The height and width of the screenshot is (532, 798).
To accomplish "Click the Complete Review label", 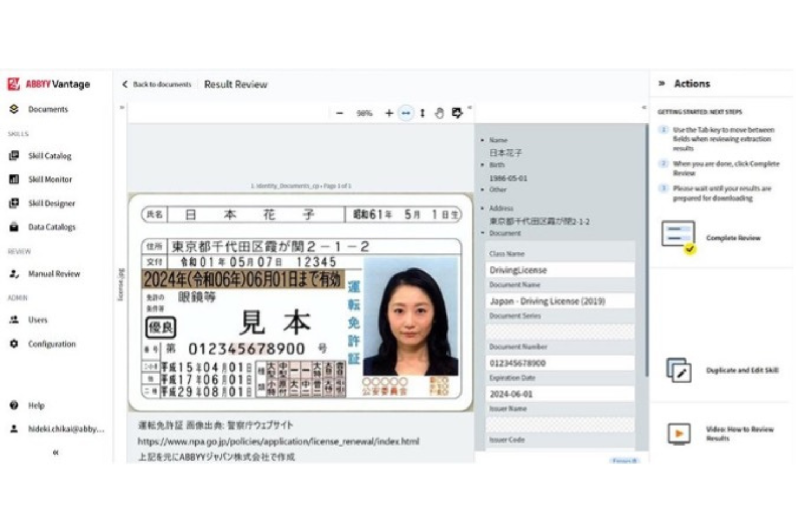I will (733, 238).
